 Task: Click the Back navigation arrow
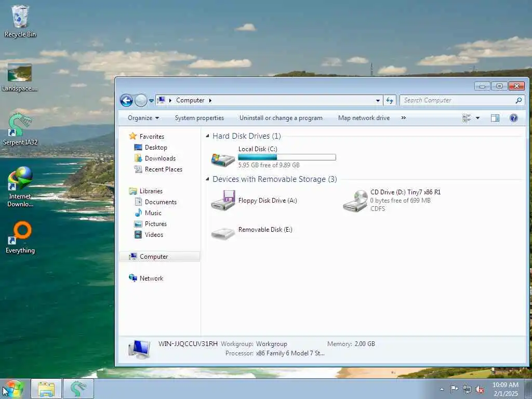click(127, 100)
